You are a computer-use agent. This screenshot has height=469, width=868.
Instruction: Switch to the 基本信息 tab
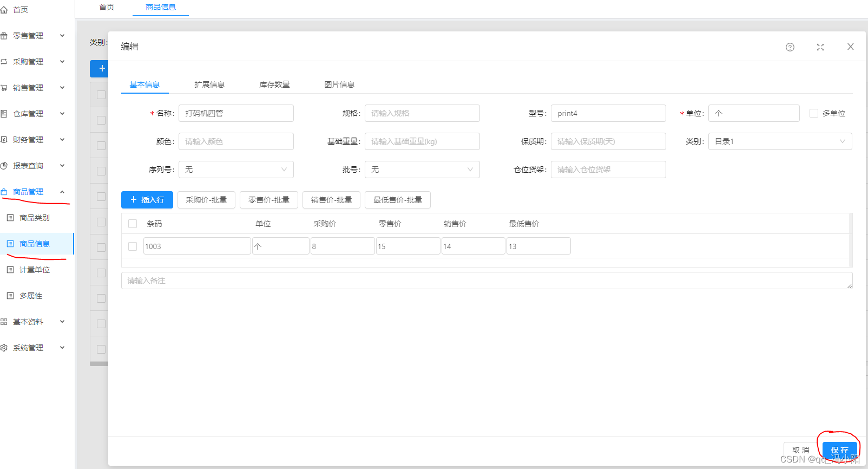point(144,84)
